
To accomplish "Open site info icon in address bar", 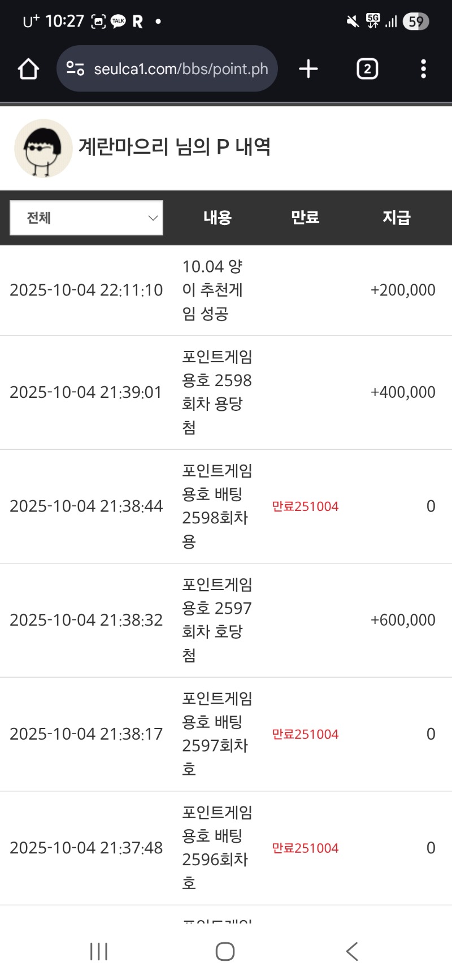I will [75, 69].
